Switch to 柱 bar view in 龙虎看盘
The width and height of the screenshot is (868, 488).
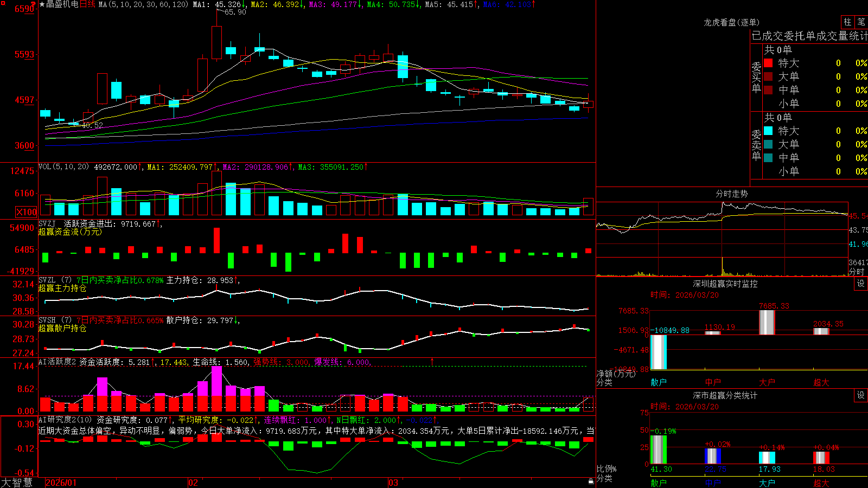tap(847, 22)
